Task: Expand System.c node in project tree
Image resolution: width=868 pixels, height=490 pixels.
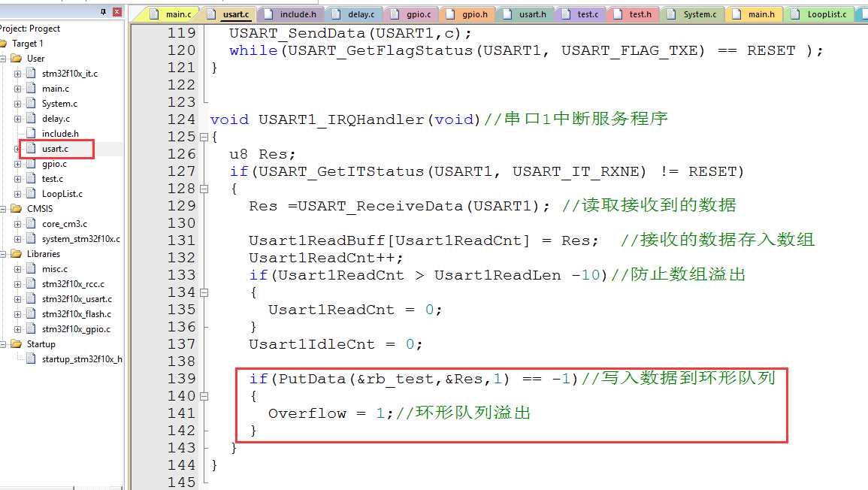Action: (x=18, y=104)
